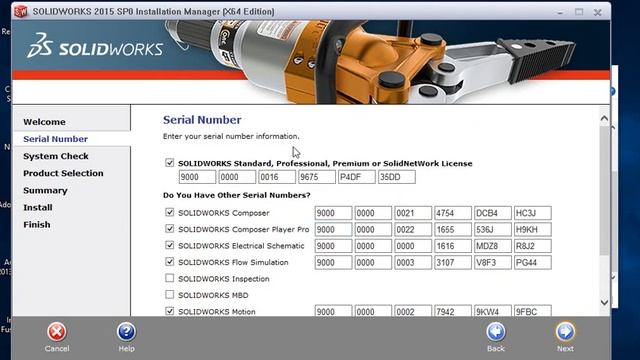Click Electrical Schematic field 1616

[453, 246]
